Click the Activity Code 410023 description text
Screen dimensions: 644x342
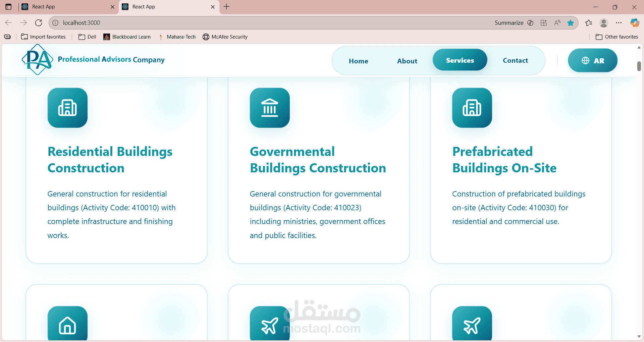[318, 215]
